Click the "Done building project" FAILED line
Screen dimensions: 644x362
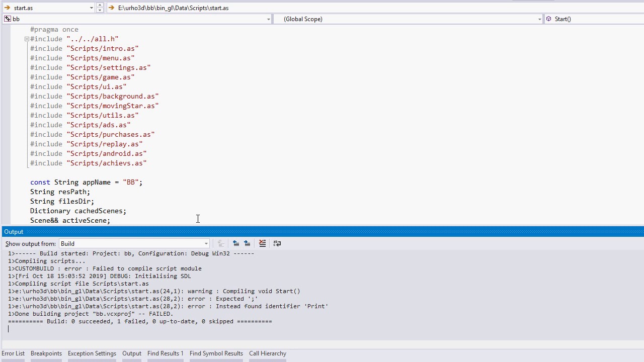91,314
